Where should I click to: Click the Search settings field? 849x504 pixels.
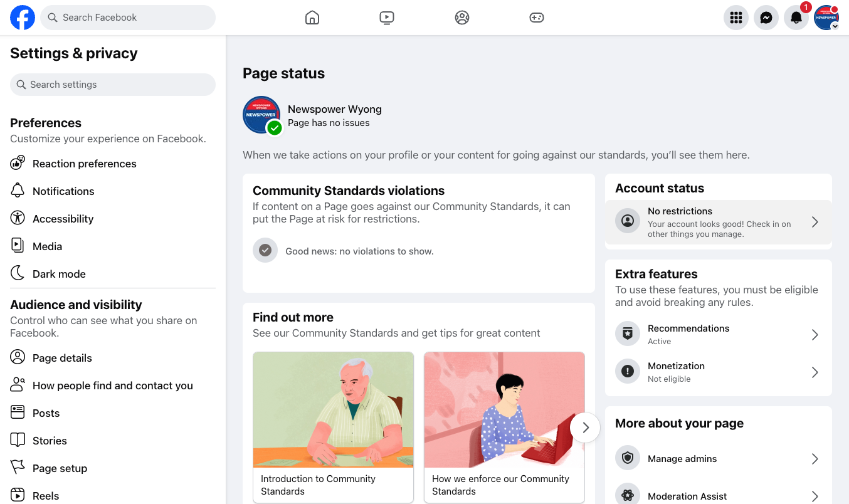113,85
